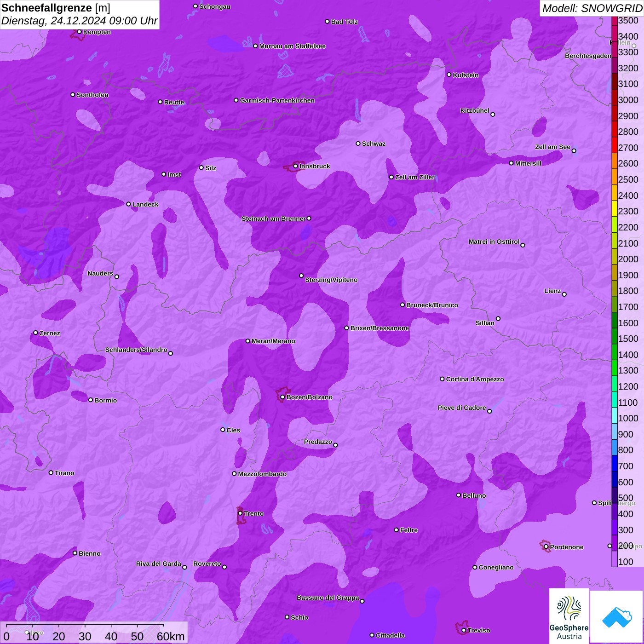Select the Garmisch-Partenkirchen label

pos(277,100)
